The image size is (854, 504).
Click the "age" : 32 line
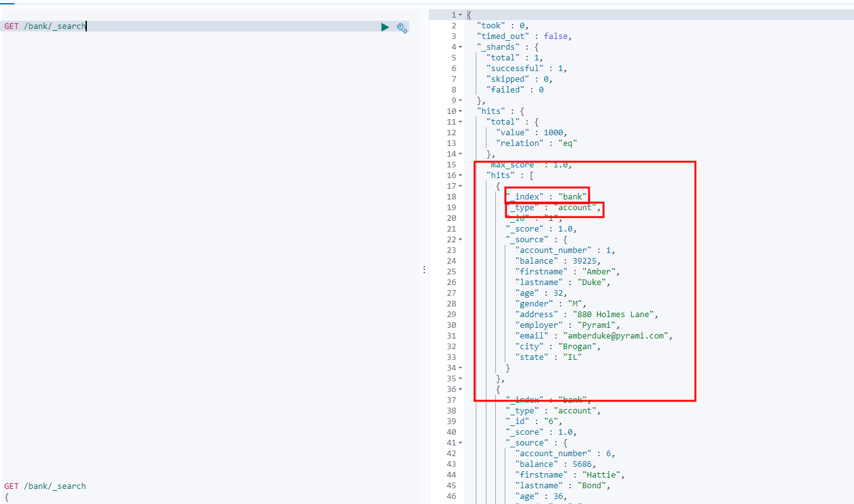(541, 293)
